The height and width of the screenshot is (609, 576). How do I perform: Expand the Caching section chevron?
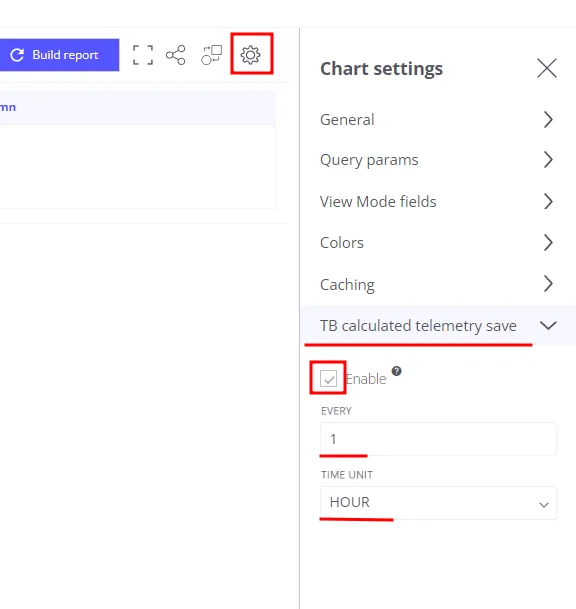pos(548,284)
